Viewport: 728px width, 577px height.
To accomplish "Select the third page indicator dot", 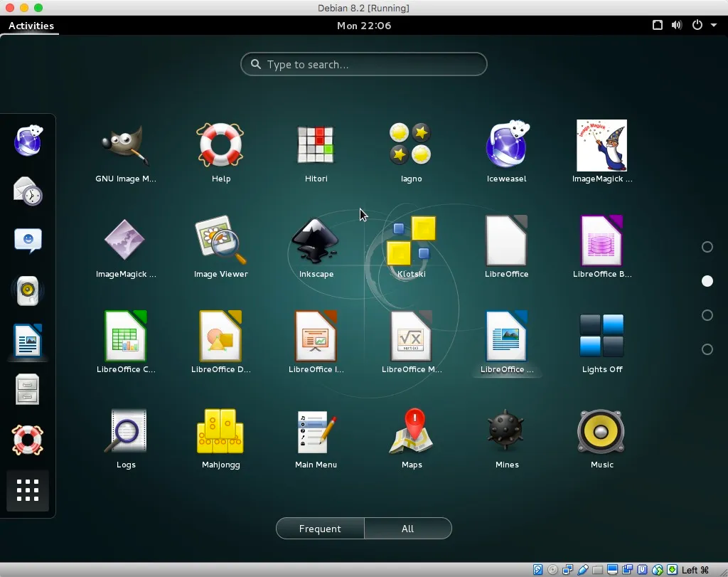I will click(x=707, y=315).
